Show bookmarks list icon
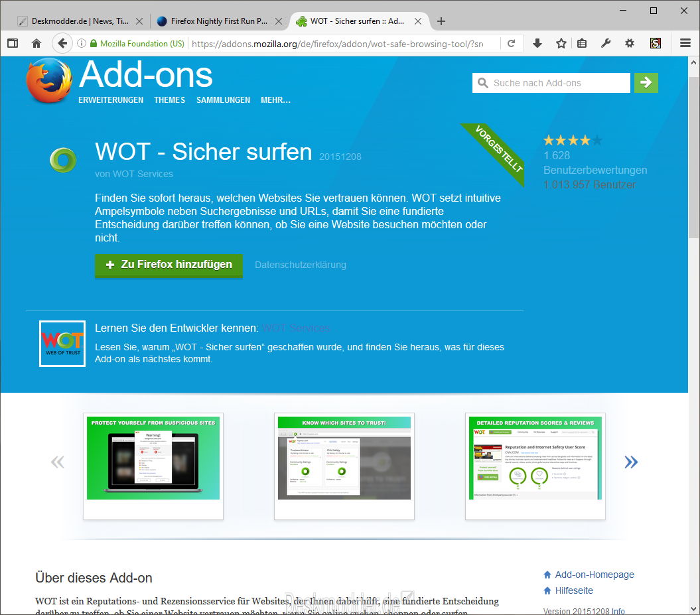700x615 pixels. tap(582, 43)
